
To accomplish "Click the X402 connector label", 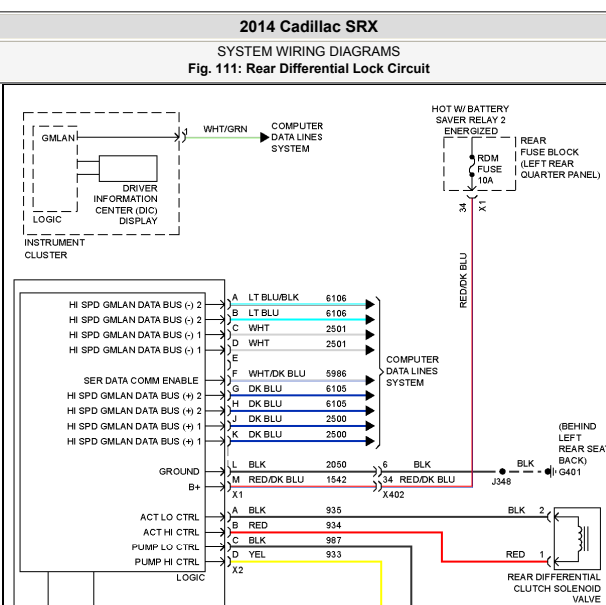I will click(393, 495).
